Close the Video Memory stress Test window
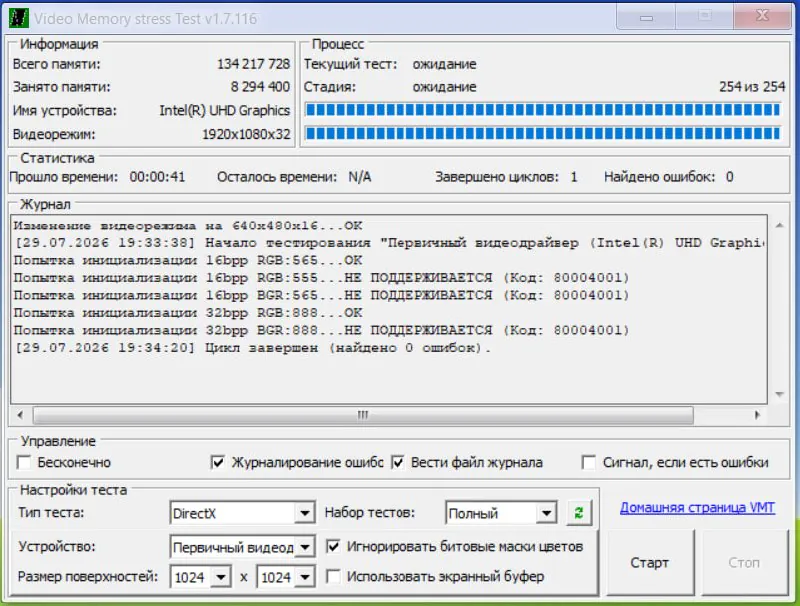Screen dimensions: 800x606 [x=762, y=17]
